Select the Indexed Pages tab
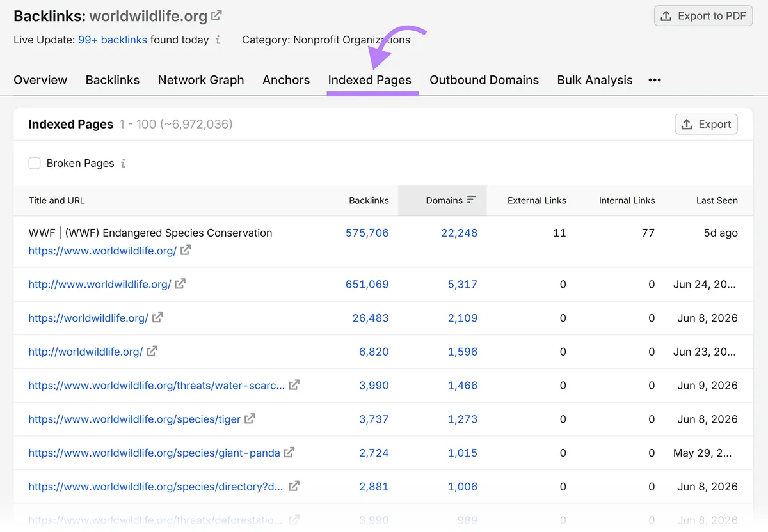 click(x=370, y=80)
